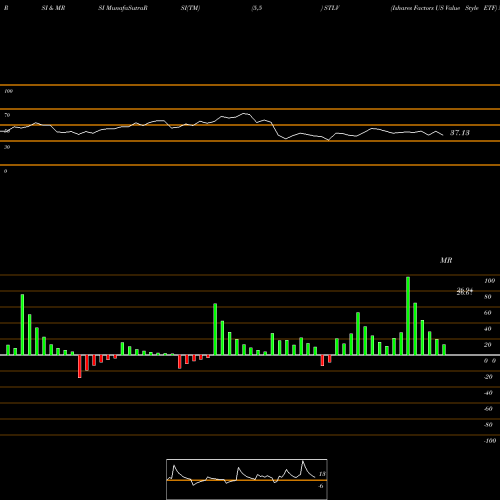Image resolution: width=500 pixels, height=500 pixels.
Task: Click the tallest green bar in MR chart
Action: point(408,316)
